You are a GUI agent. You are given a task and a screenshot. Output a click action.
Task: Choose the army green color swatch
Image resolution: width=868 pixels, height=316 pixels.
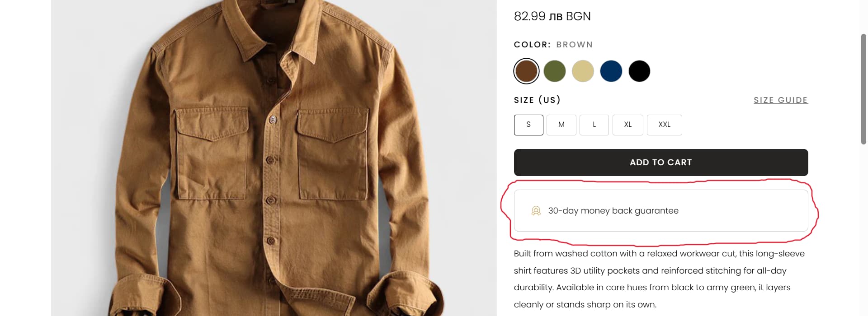click(555, 71)
